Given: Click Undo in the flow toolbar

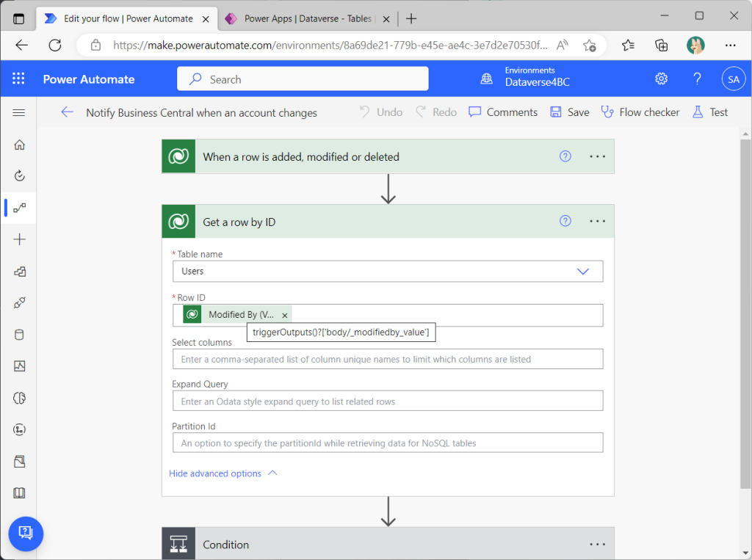Looking at the screenshot, I should [x=381, y=112].
